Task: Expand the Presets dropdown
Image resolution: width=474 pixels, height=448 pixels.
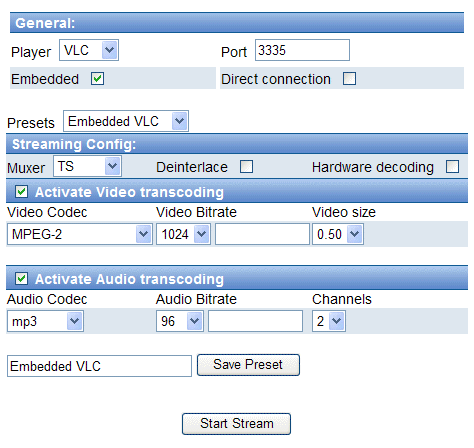Action: [x=126, y=121]
